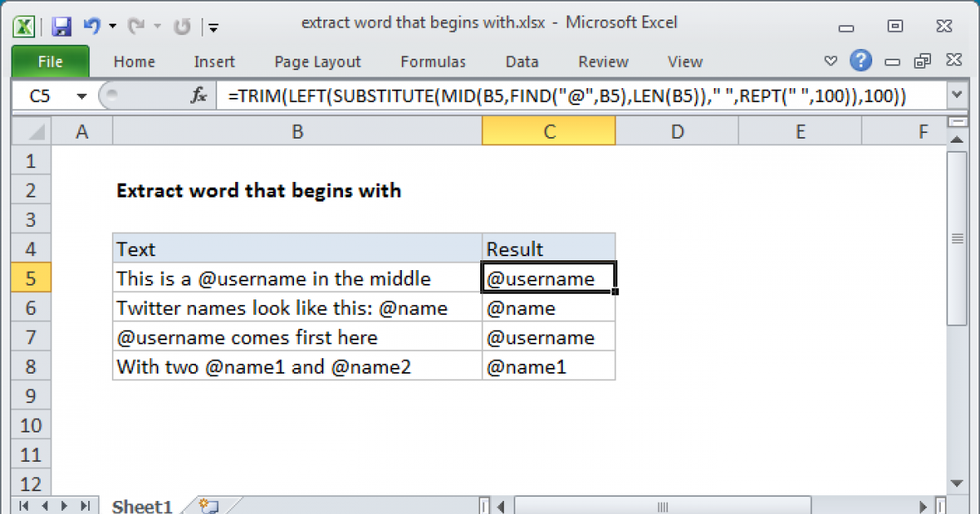Select the Sheet1 worksheet tab
980x514 pixels.
[141, 506]
